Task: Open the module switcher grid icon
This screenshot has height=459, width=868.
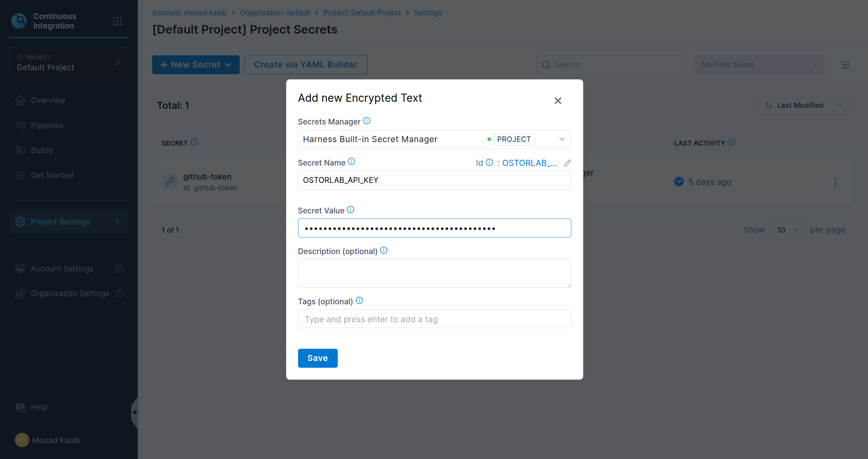Action: [117, 21]
